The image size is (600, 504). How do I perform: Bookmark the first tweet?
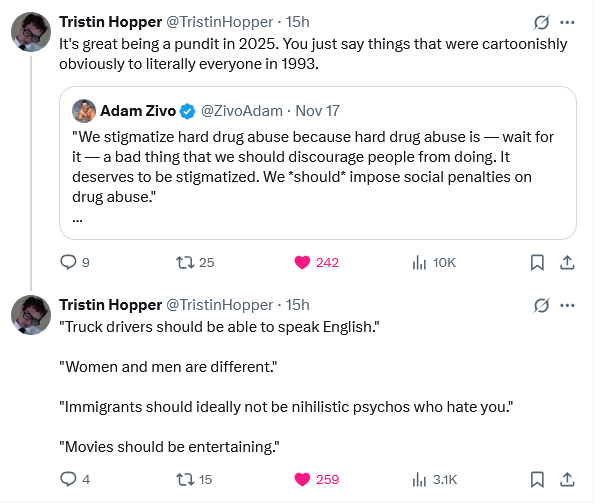click(537, 263)
